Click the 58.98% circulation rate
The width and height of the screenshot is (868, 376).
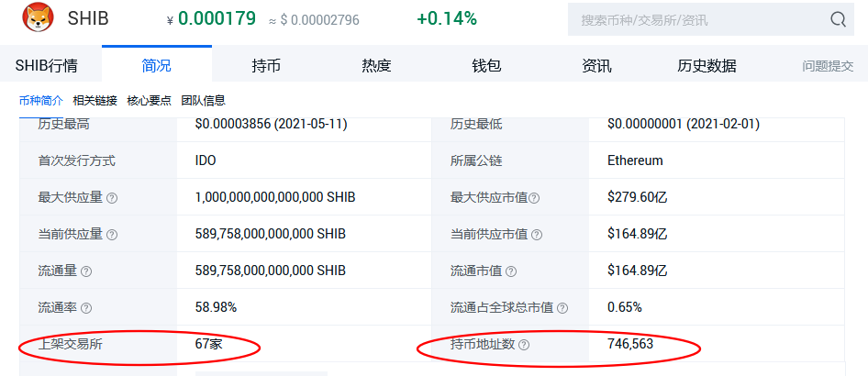[216, 307]
